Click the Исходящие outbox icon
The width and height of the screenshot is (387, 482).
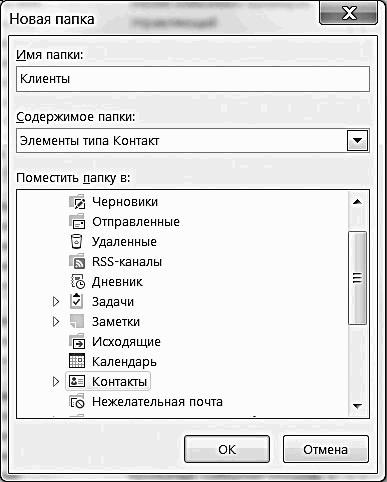pos(77,342)
